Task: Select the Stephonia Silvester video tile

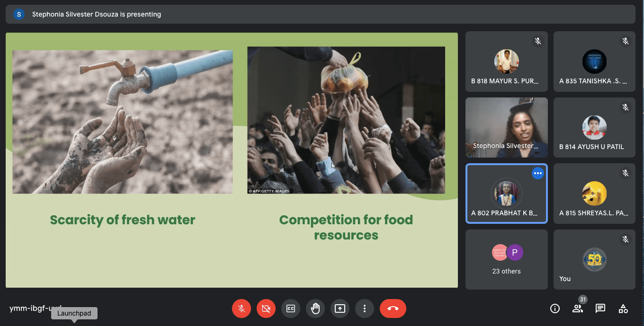Action: click(507, 127)
